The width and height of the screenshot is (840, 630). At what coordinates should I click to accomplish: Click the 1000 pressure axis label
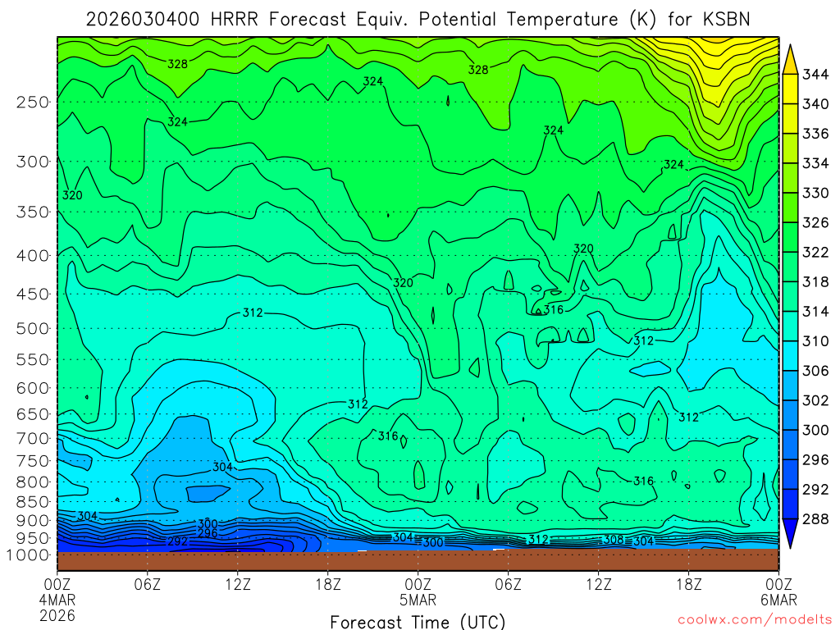28,555
